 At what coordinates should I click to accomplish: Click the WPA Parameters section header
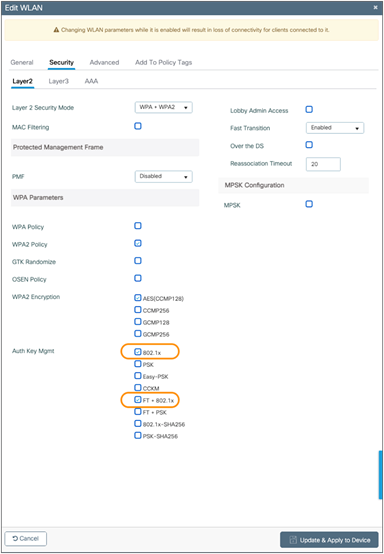(105, 198)
